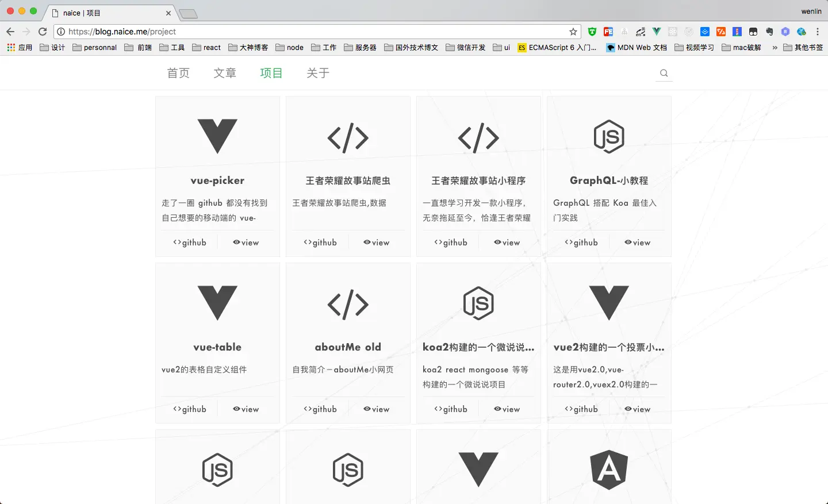Open a new browser tab

click(x=188, y=14)
